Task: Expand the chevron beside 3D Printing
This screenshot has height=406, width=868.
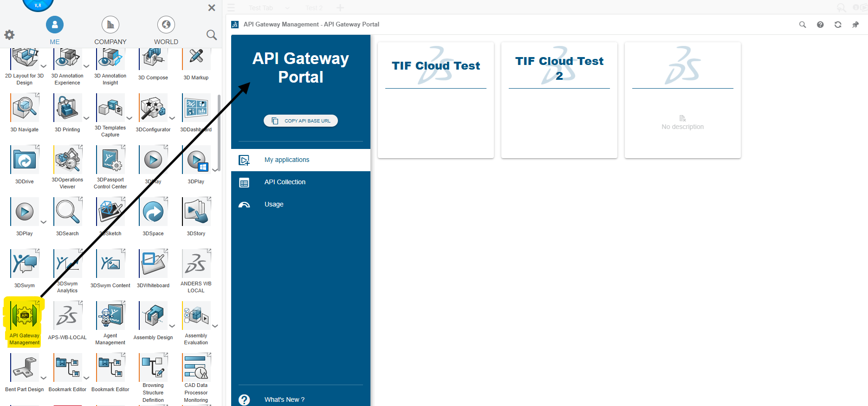Action: (x=86, y=118)
